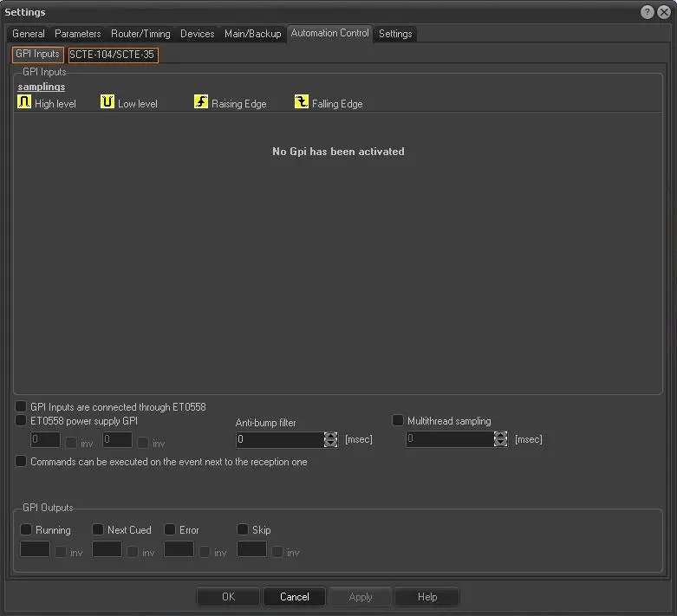Click the help question mark icon
677x616 pixels.
[648, 12]
